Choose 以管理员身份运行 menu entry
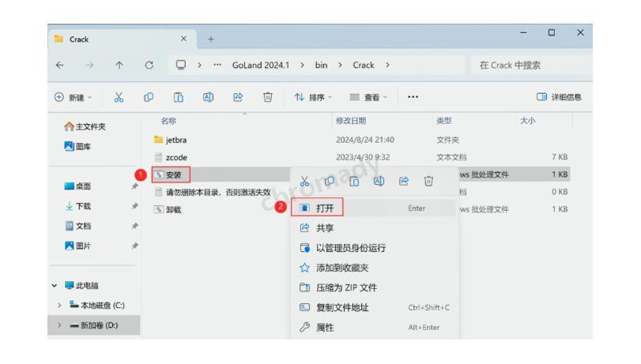The image size is (641, 364). click(x=374, y=248)
